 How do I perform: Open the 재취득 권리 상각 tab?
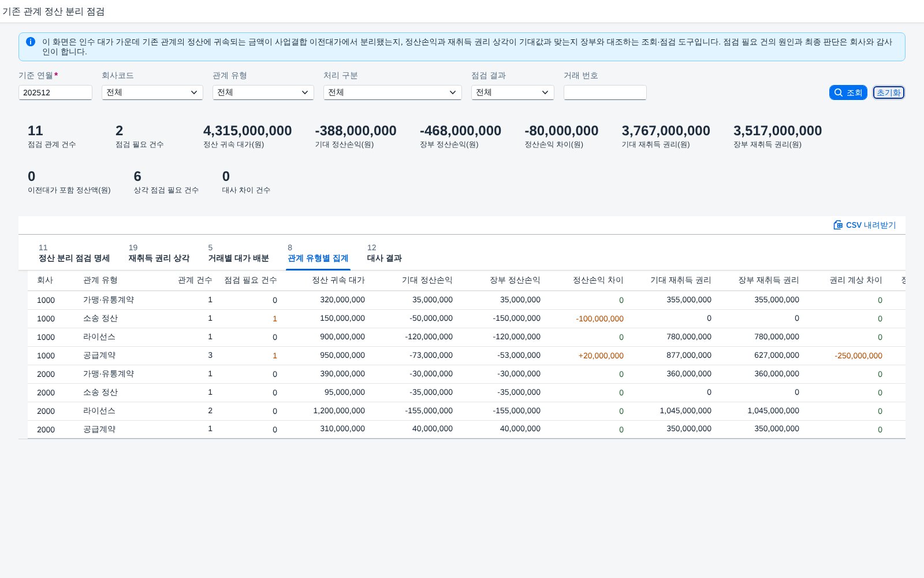pyautogui.click(x=159, y=253)
